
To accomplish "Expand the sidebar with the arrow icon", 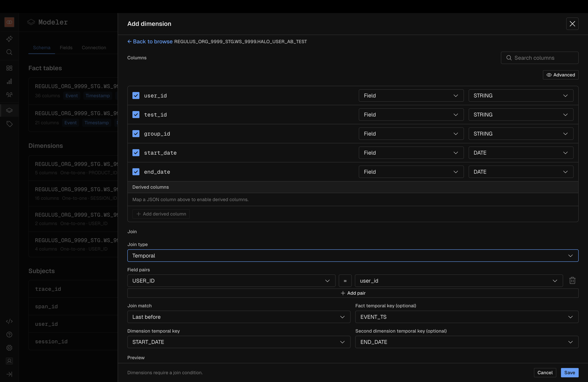I will (9, 374).
